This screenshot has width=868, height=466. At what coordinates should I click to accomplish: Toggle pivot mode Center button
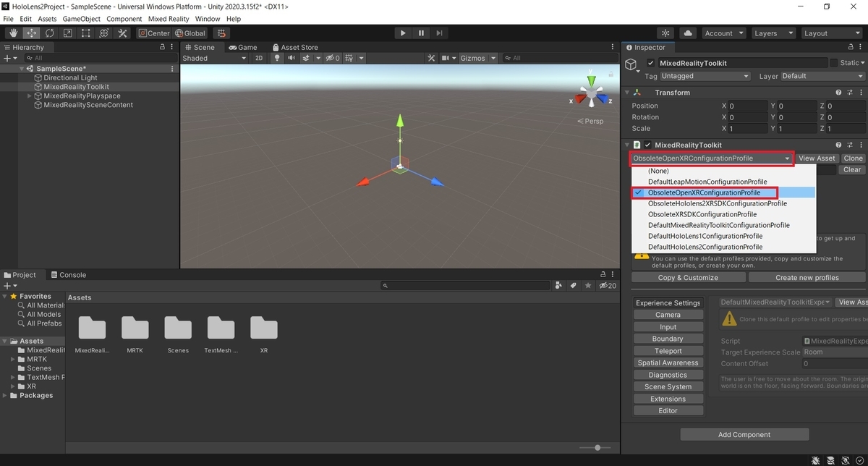tap(154, 33)
